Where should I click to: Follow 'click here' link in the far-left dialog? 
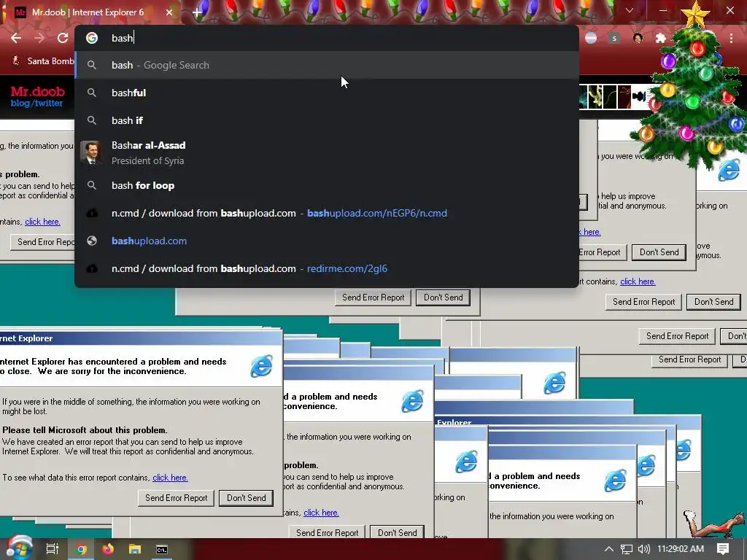42,222
